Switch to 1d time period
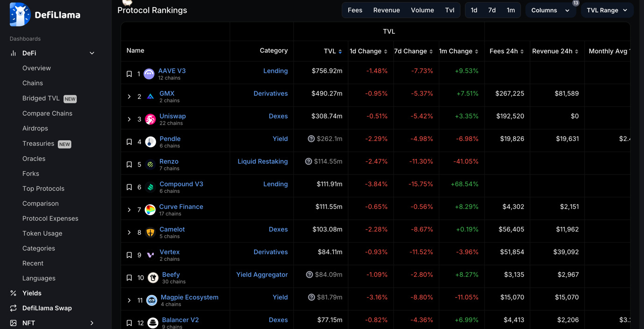Image resolution: width=644 pixels, height=329 pixels. [x=474, y=10]
